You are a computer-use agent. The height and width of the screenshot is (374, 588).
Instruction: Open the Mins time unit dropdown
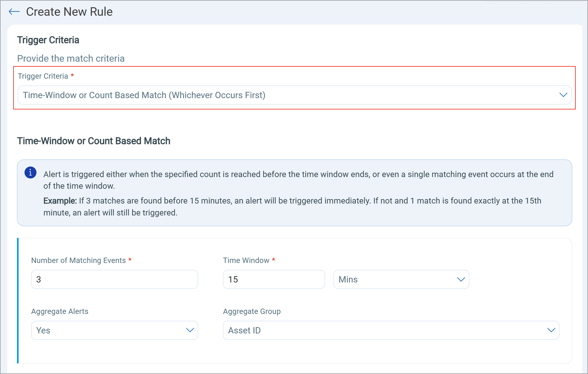tap(401, 279)
